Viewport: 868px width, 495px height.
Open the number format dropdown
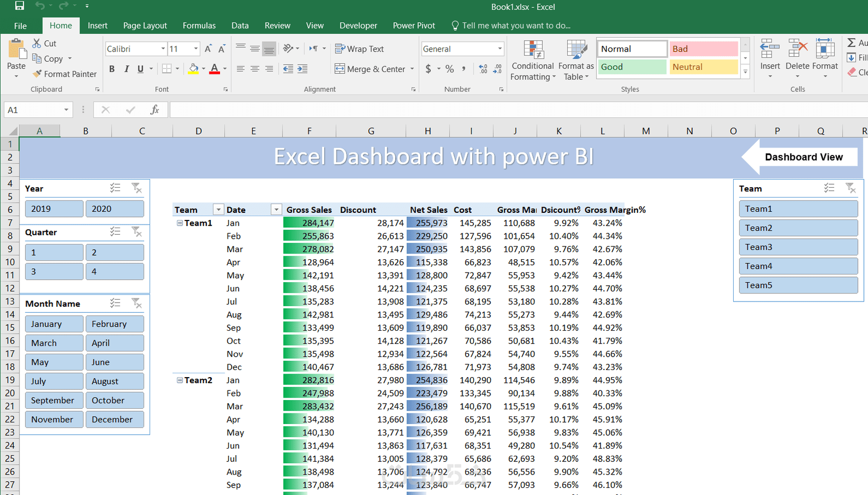500,49
